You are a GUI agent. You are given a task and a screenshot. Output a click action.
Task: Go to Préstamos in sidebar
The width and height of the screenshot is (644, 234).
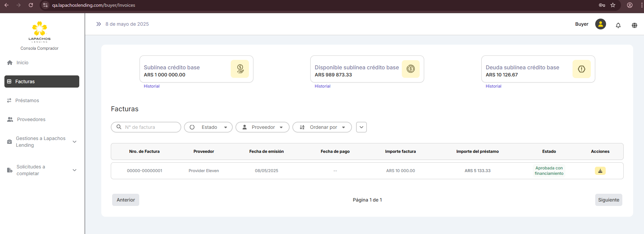27,100
